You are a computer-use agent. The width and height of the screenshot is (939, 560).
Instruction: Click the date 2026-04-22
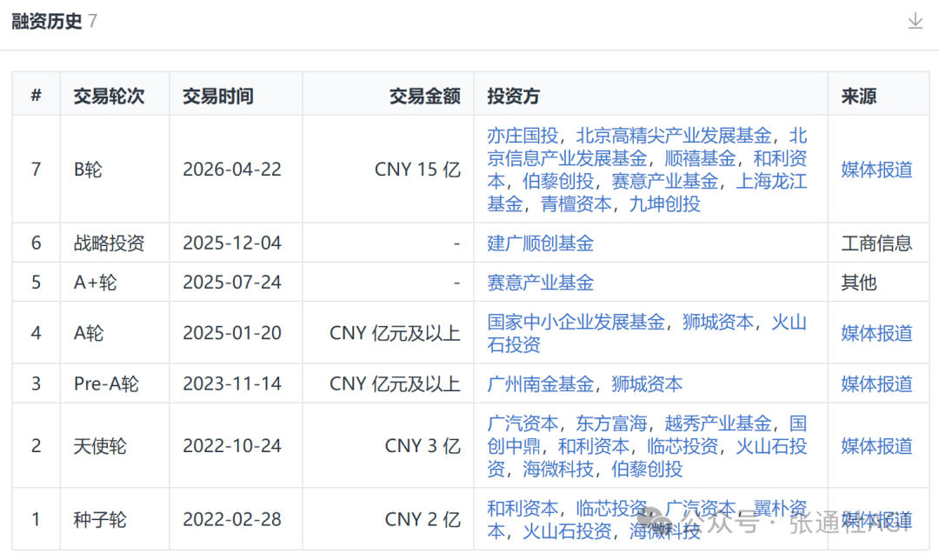pos(232,170)
